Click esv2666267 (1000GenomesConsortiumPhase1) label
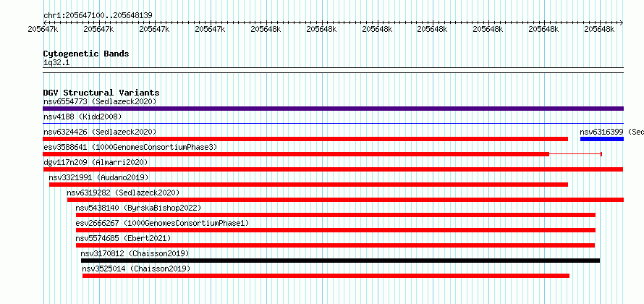 tap(162, 223)
